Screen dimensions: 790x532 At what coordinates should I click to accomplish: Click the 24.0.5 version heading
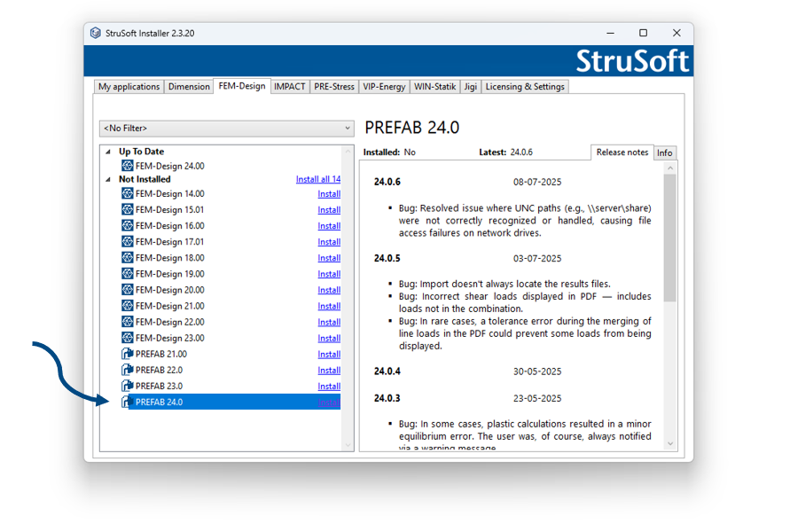point(387,258)
